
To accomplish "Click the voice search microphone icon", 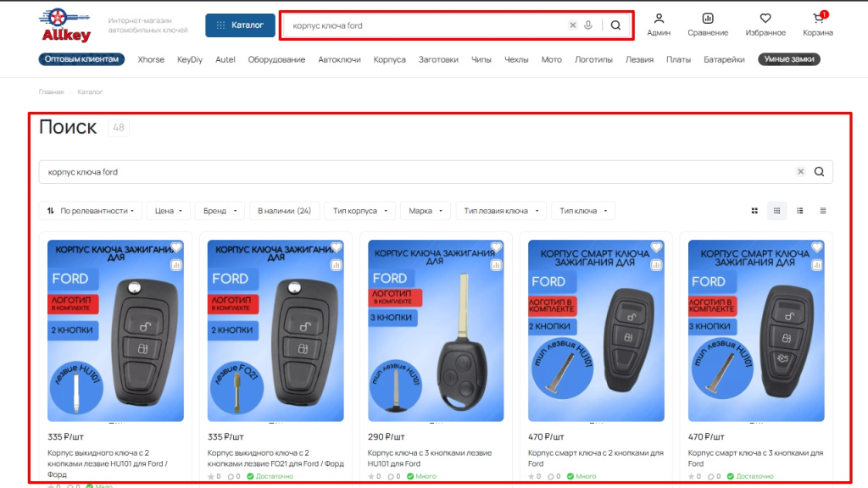I will 588,25.
